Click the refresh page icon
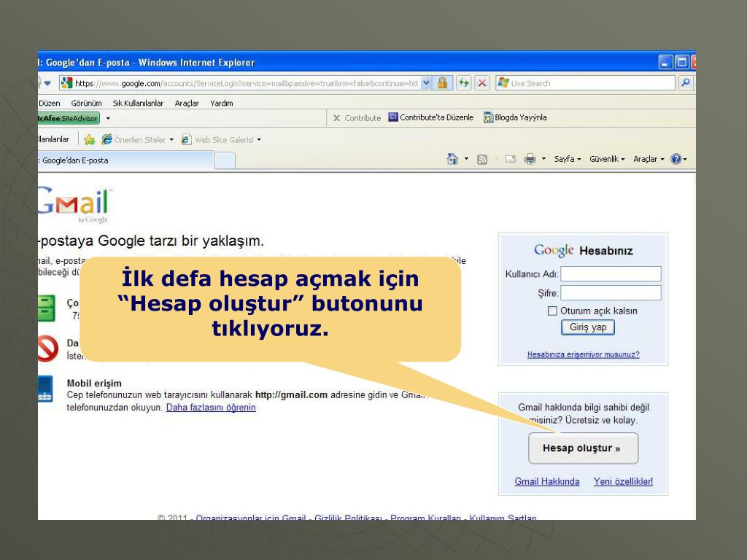The height and width of the screenshot is (560, 747). (463, 83)
